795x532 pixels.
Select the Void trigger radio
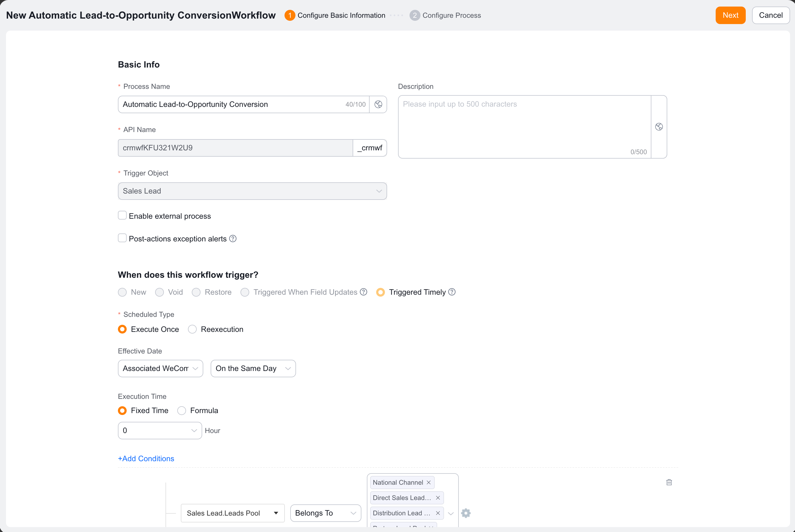pos(159,292)
